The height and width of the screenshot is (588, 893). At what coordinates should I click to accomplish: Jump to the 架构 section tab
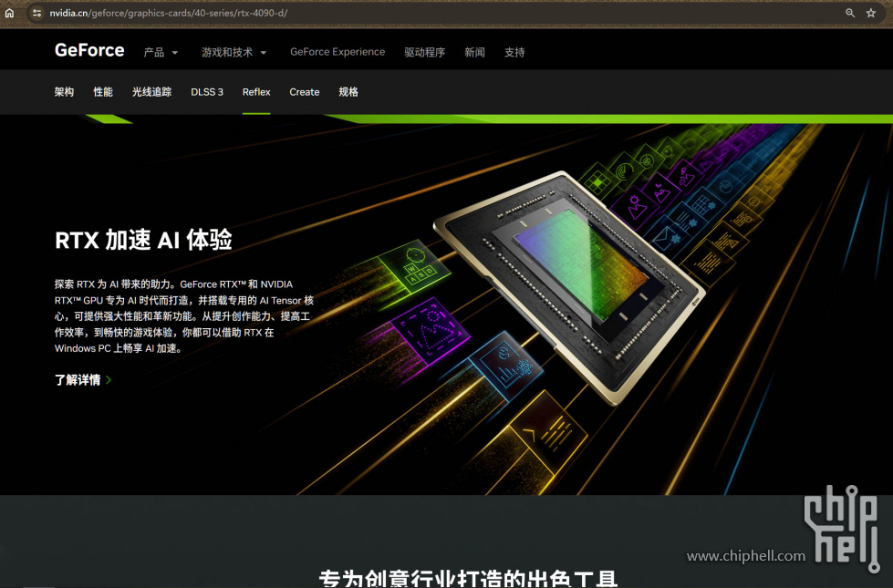pyautogui.click(x=65, y=92)
